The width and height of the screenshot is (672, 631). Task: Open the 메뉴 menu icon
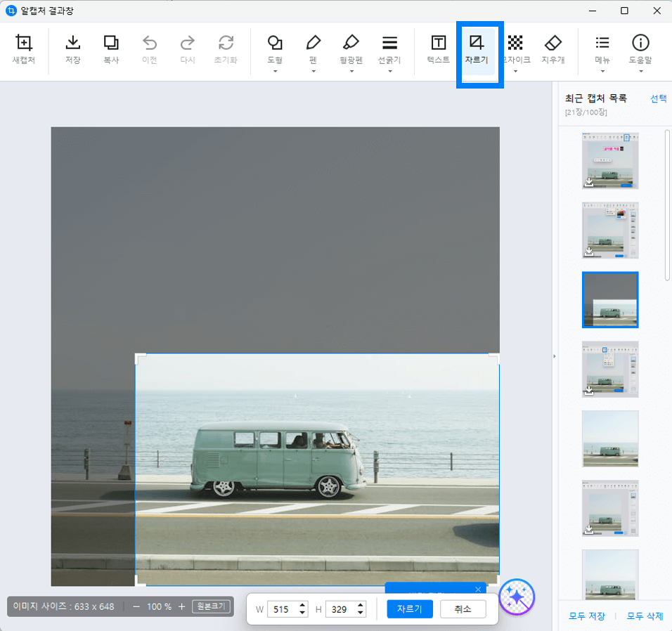[602, 49]
